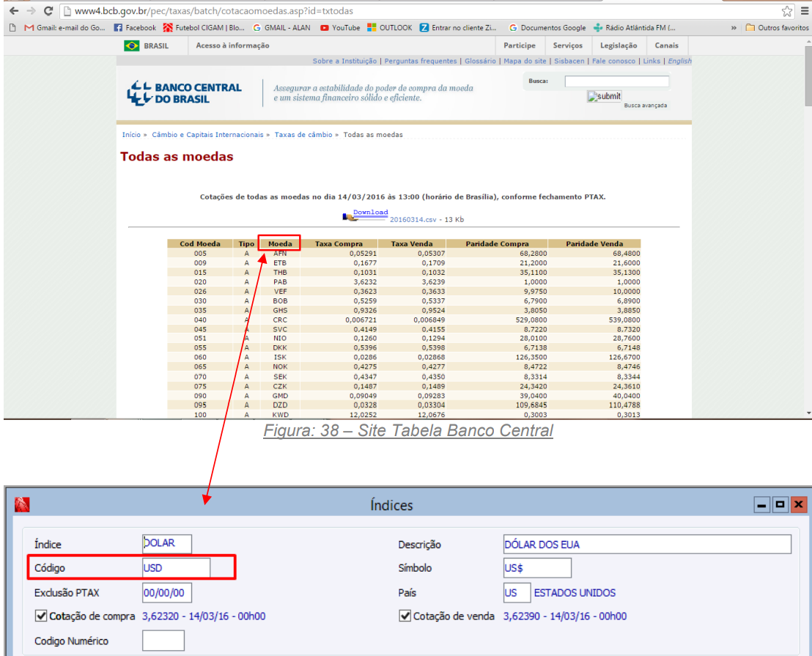Click the page vertical scrollbar
Viewport: 812px width, 656px height.
808,77
